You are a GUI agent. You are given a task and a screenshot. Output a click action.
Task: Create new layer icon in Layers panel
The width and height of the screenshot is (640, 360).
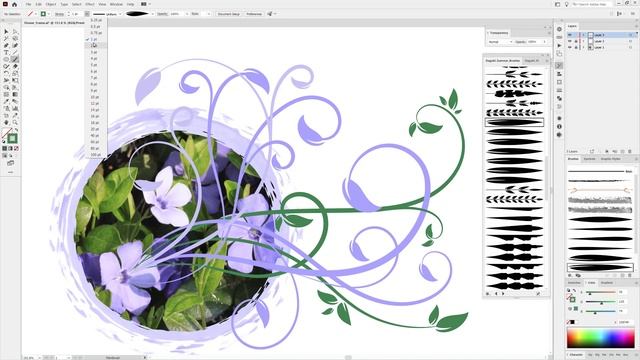pyautogui.click(x=622, y=151)
